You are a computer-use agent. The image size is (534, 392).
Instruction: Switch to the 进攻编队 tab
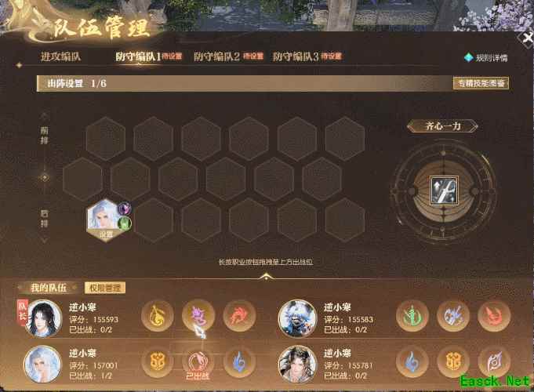pyautogui.click(x=60, y=56)
